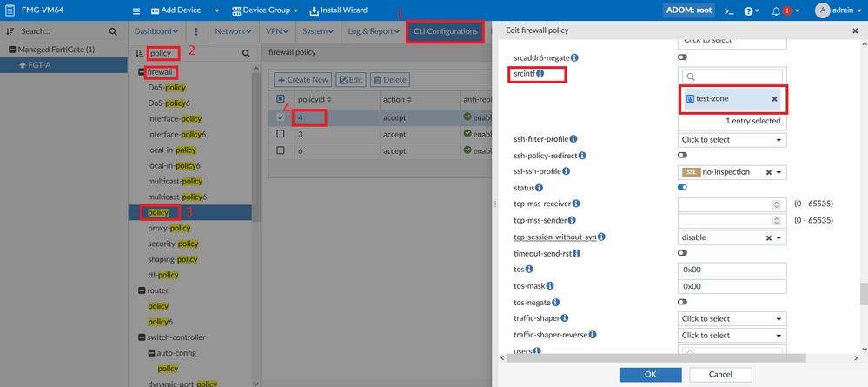The width and height of the screenshot is (868, 387).
Task: Toggle the srcaddr6-negate switch
Action: (682, 57)
